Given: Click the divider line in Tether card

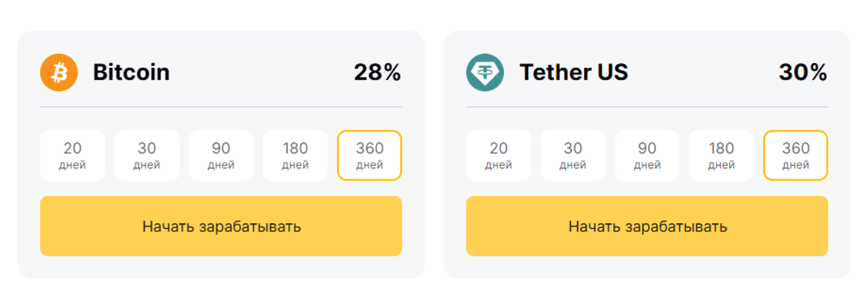Looking at the screenshot, I should tap(647, 107).
